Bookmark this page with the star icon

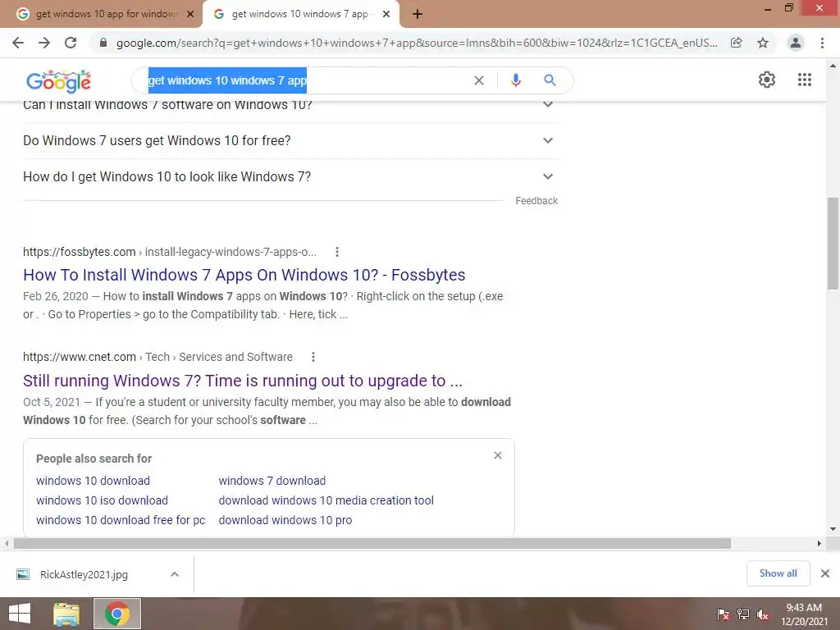pyautogui.click(x=763, y=43)
